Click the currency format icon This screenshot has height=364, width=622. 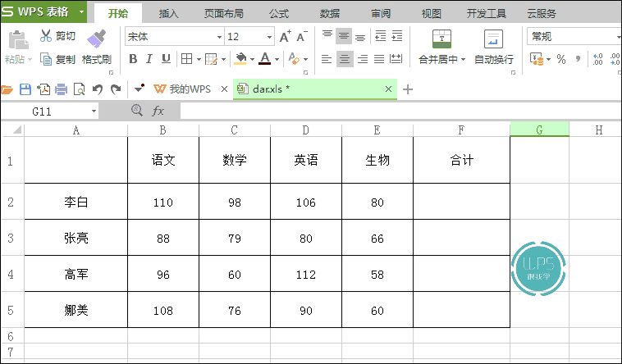coord(537,60)
